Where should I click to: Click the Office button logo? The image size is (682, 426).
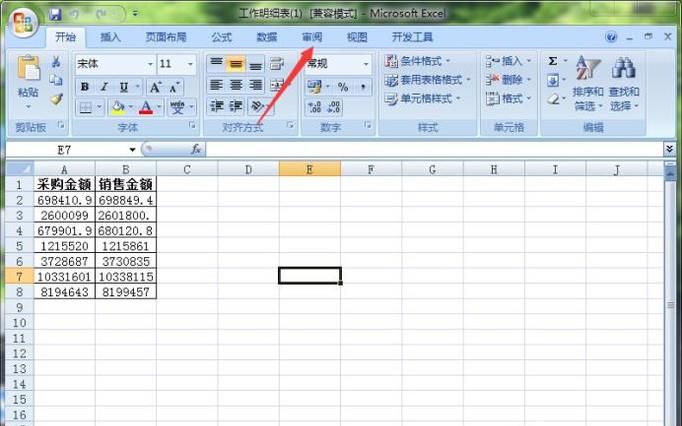click(x=23, y=23)
